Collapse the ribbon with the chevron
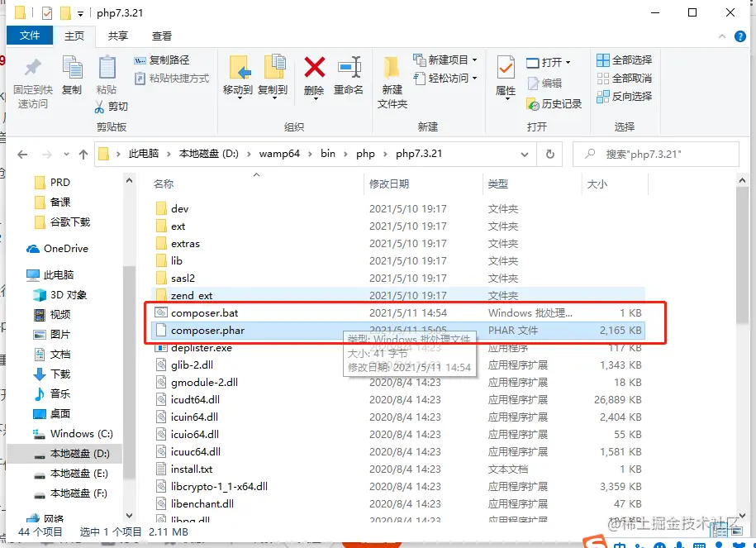The width and height of the screenshot is (756, 548). pos(722,36)
